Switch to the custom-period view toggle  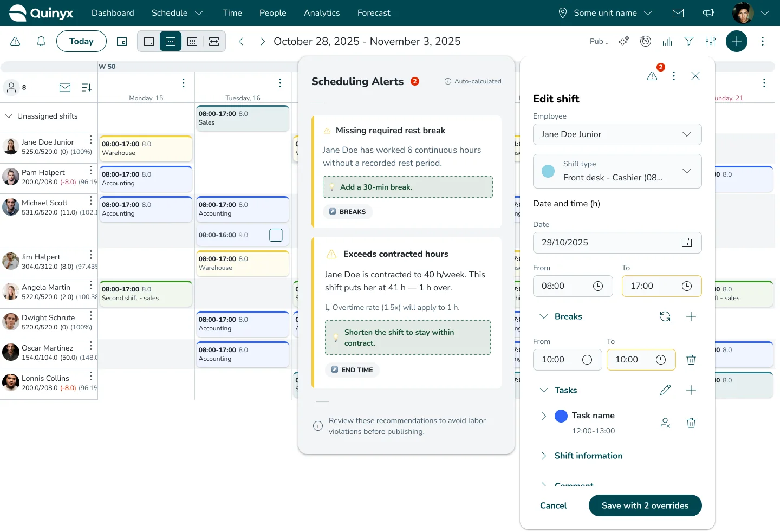[214, 41]
